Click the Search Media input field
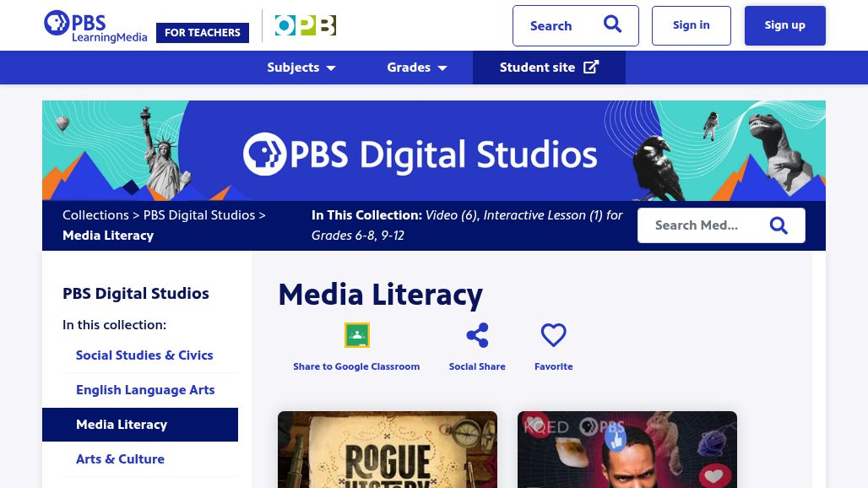Screen dimensions: 868x488 tap(697, 225)
